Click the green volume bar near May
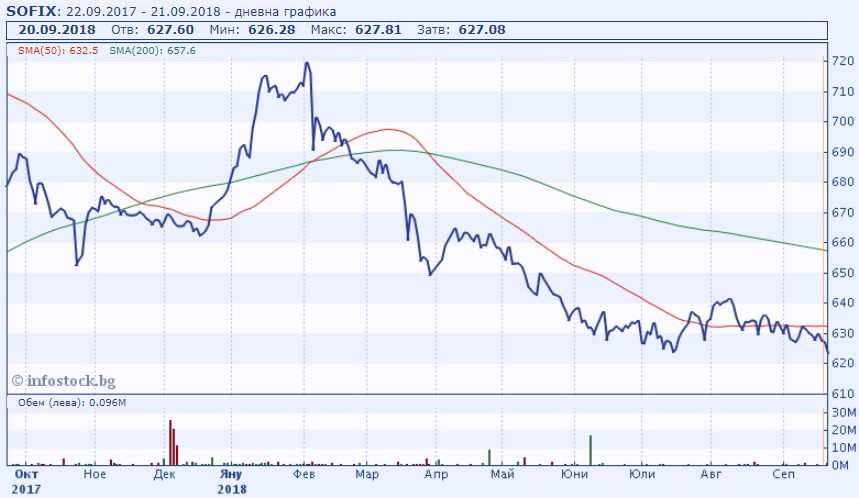Viewport: 859px width, 498px height. click(489, 457)
